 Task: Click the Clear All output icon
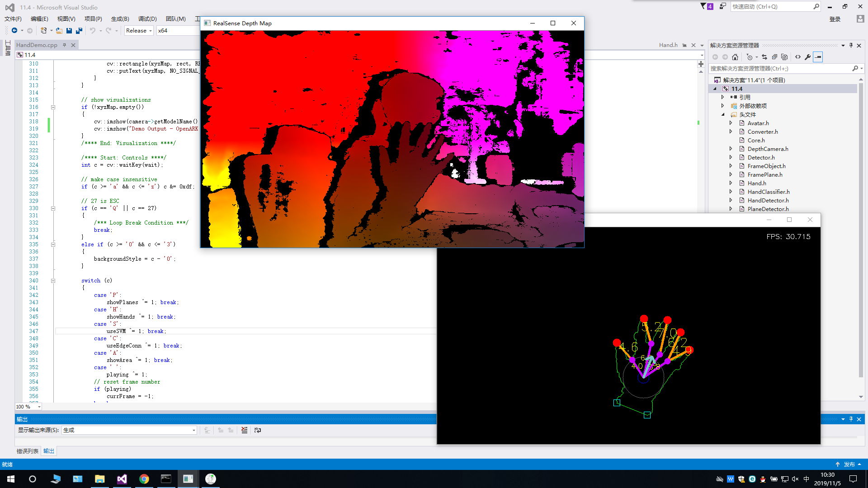pyautogui.click(x=244, y=430)
